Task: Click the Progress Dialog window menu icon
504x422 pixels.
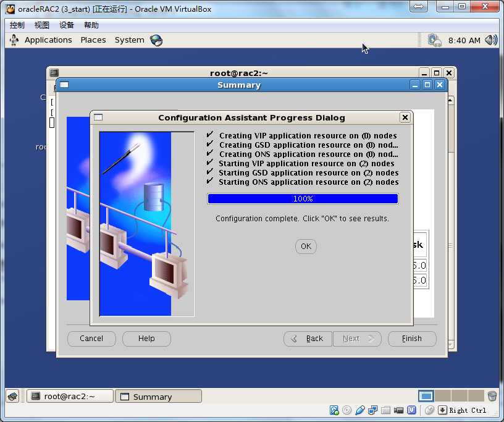Action: pyautogui.click(x=98, y=117)
